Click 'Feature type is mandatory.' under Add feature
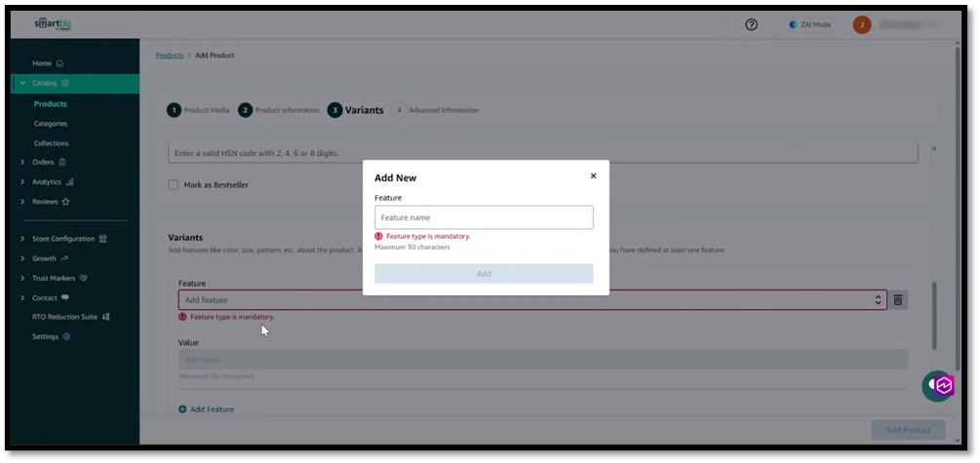 click(x=232, y=317)
